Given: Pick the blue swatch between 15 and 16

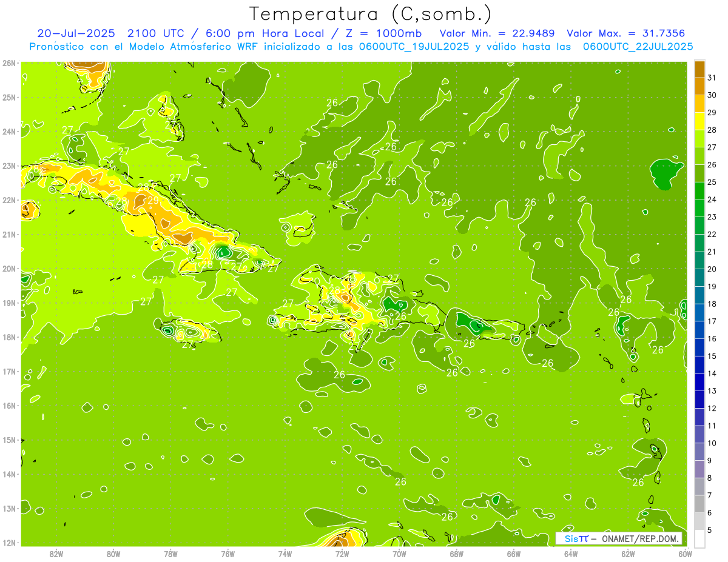Looking at the screenshot, I should point(699,347).
